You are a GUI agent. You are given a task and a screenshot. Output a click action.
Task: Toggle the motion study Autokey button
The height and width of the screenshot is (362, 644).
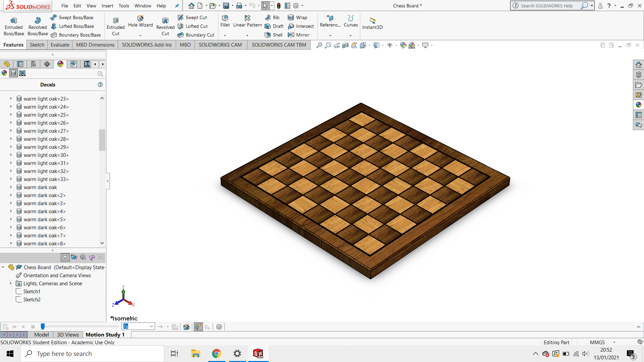click(x=198, y=327)
